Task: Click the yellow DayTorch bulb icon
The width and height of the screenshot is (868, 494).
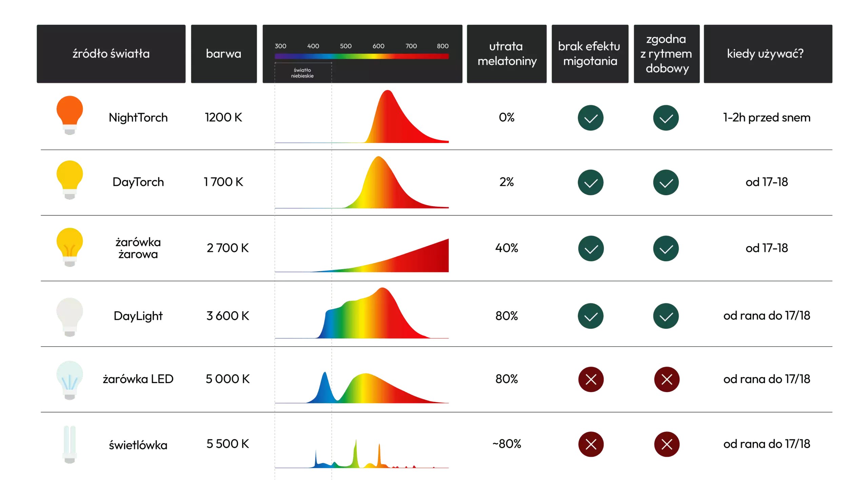Action: [x=70, y=180]
